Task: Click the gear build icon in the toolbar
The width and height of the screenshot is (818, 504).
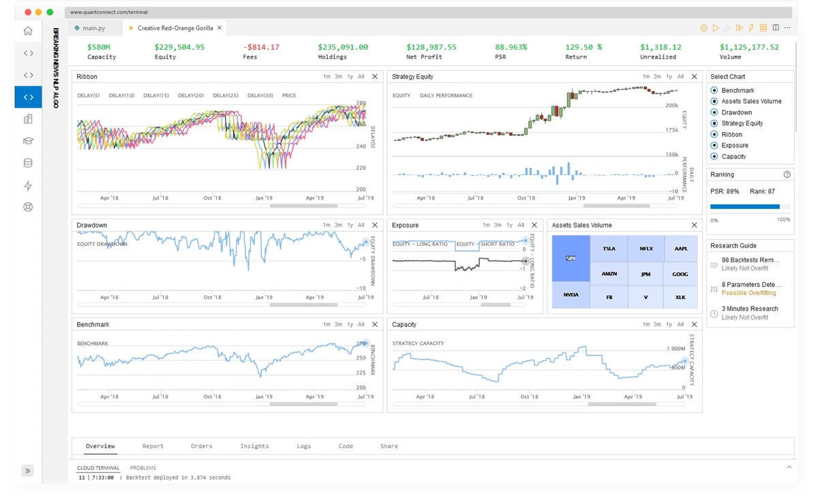Action: (x=704, y=27)
